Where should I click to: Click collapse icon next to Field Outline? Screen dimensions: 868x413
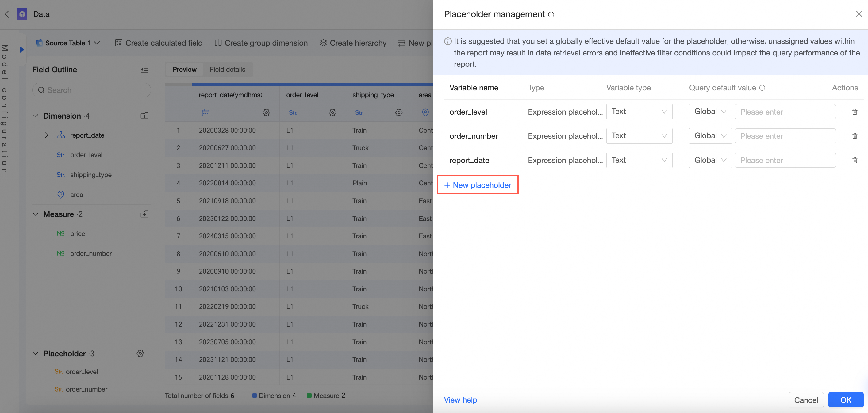pyautogui.click(x=144, y=70)
